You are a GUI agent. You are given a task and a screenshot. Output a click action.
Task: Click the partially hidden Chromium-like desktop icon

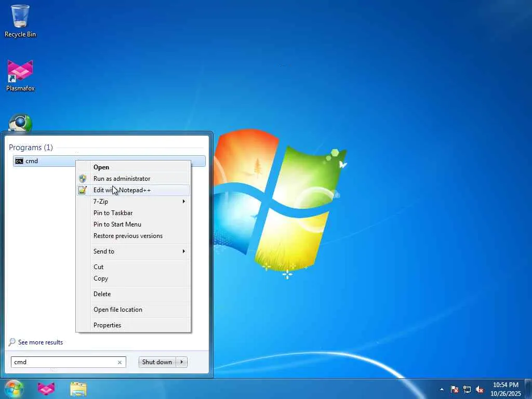[20, 122]
